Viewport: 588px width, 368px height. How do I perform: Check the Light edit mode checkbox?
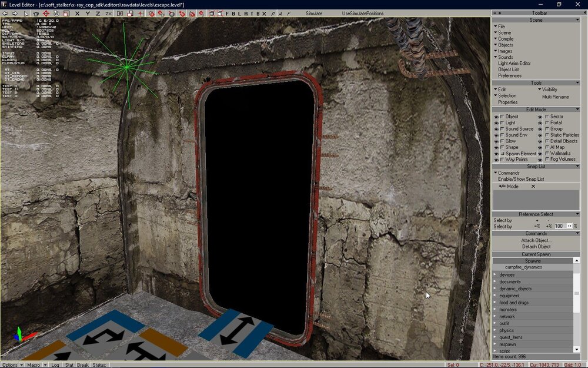click(502, 122)
